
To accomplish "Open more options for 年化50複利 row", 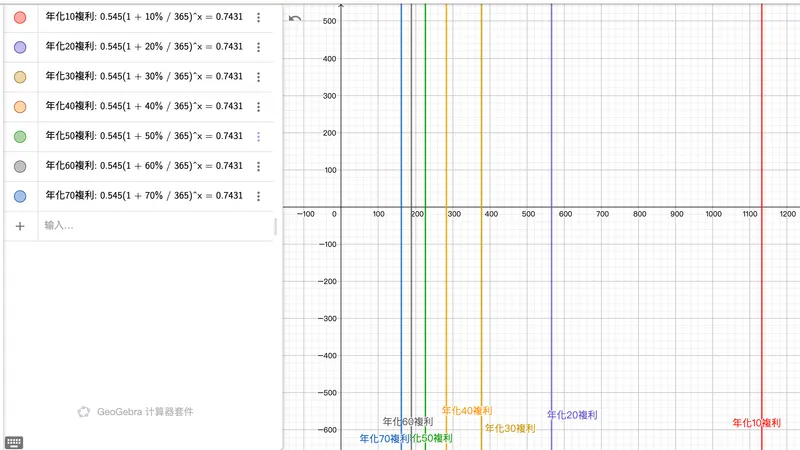I will [x=259, y=136].
